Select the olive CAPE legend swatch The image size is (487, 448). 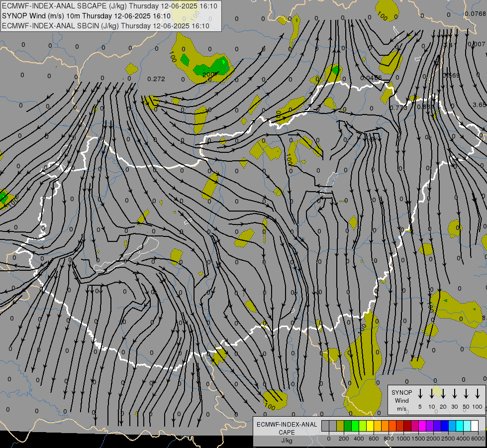click(x=340, y=426)
